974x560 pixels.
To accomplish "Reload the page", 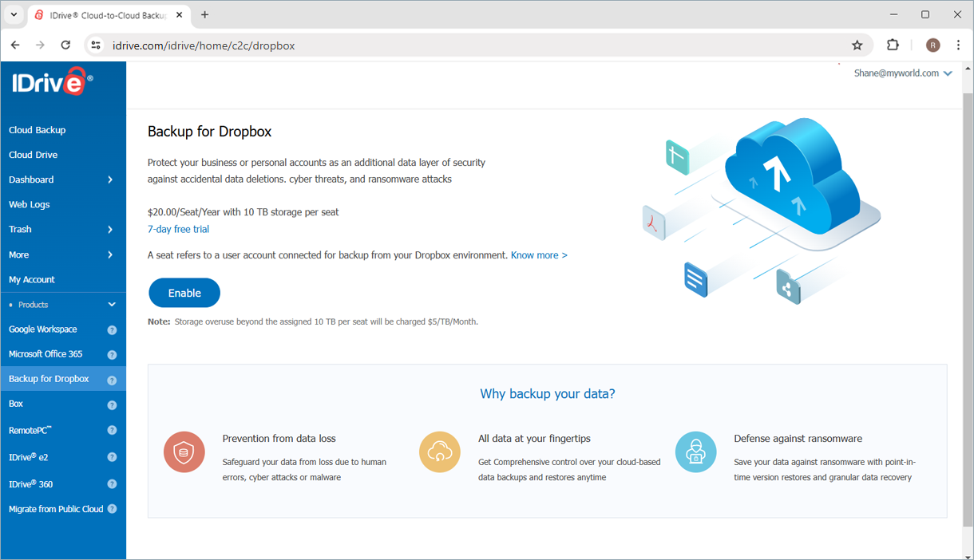I will click(65, 45).
